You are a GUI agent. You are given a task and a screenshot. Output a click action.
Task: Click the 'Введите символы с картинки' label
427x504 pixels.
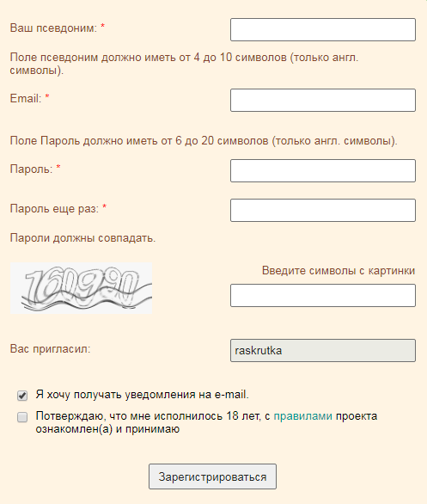(x=339, y=271)
